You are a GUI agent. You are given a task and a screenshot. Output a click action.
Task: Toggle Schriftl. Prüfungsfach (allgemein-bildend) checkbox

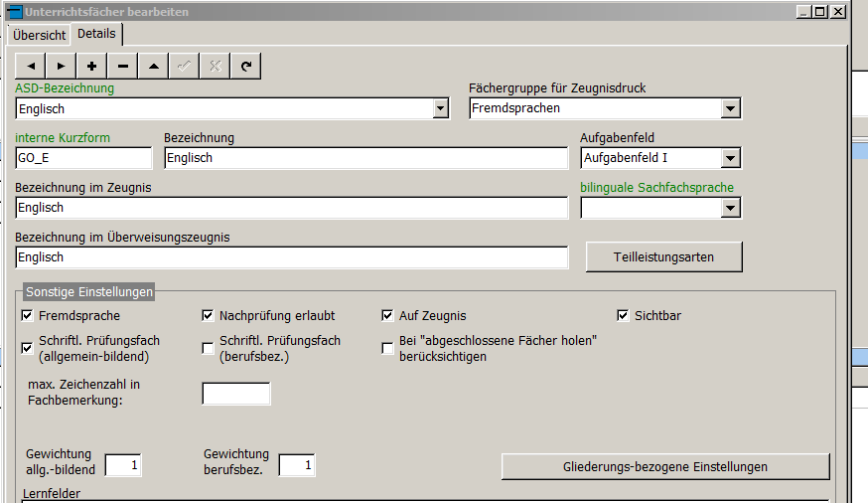click(27, 349)
